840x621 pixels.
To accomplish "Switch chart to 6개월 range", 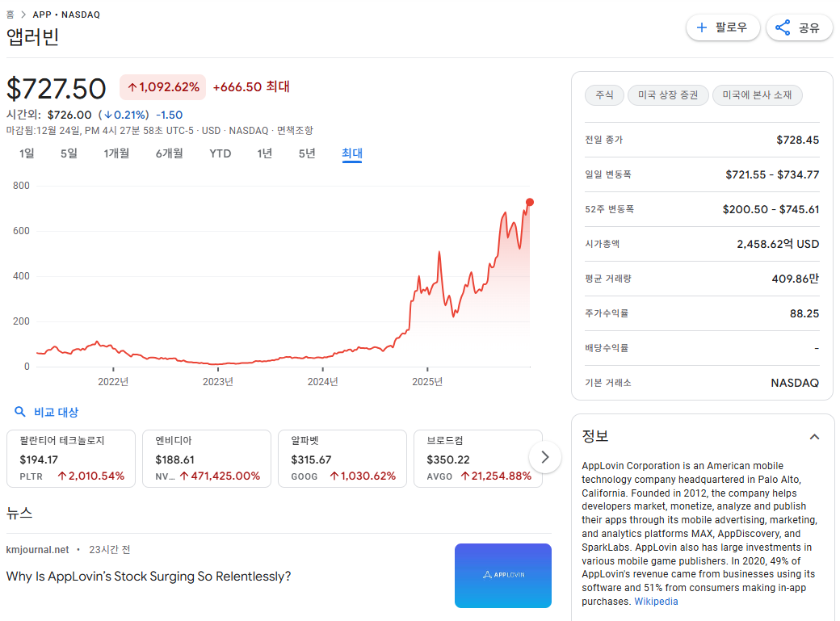I will click(170, 153).
